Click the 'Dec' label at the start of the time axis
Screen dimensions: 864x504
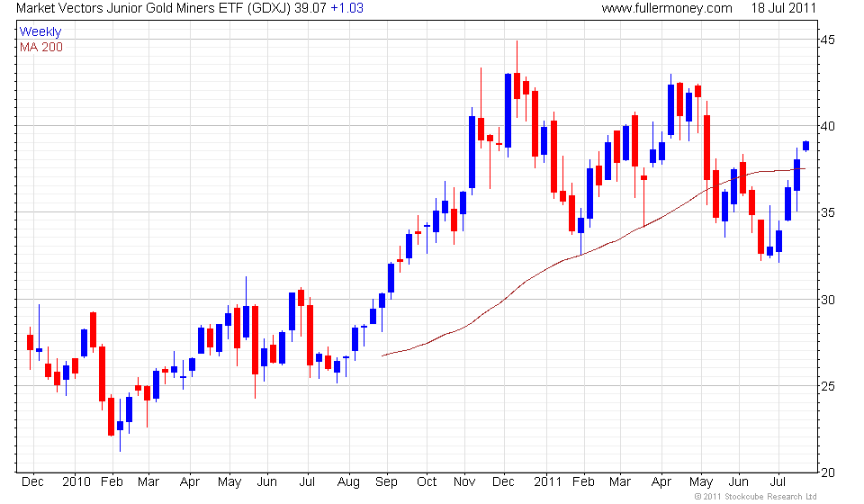pos(32,482)
